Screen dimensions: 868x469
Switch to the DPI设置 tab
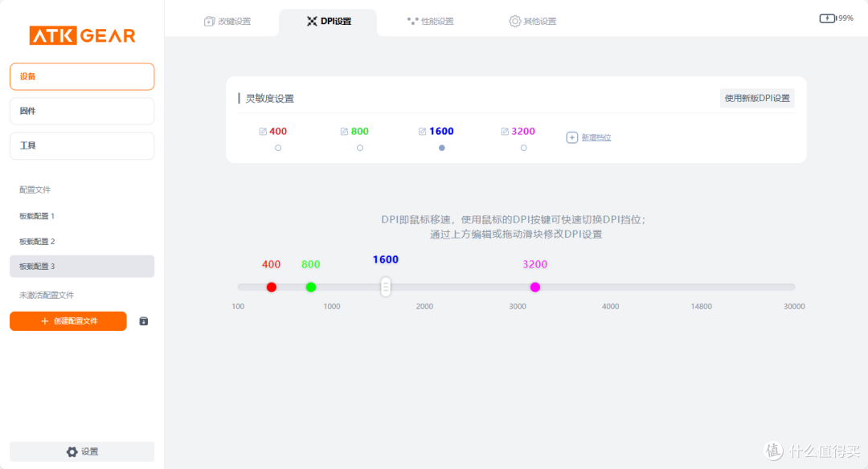pyautogui.click(x=328, y=22)
